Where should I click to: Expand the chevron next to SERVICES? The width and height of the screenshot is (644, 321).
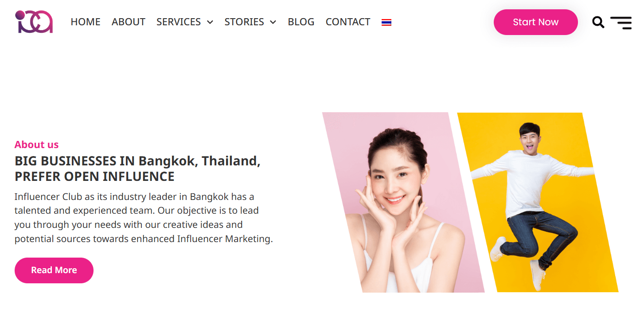point(210,22)
